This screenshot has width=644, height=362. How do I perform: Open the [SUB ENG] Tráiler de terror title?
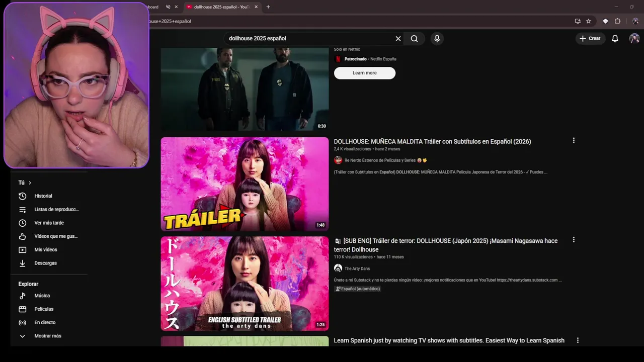tap(446, 245)
